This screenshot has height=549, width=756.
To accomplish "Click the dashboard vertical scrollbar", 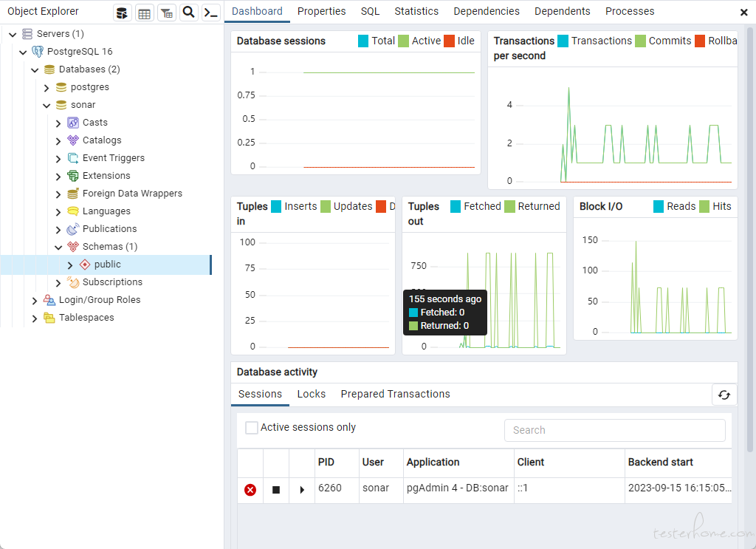I will click(x=750, y=241).
